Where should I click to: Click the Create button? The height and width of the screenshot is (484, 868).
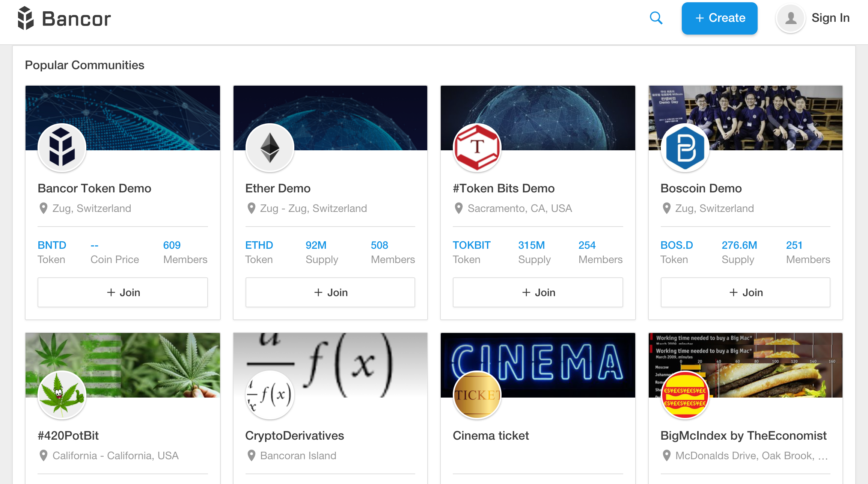719,18
